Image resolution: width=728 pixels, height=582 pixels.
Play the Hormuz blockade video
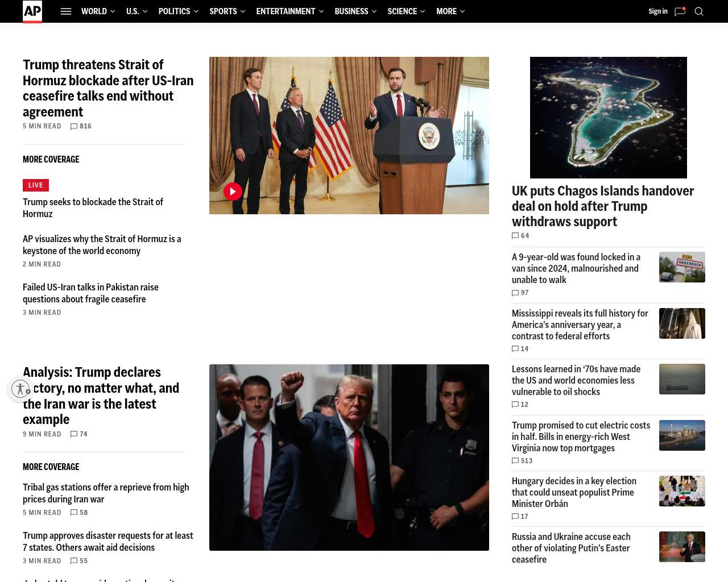click(233, 192)
